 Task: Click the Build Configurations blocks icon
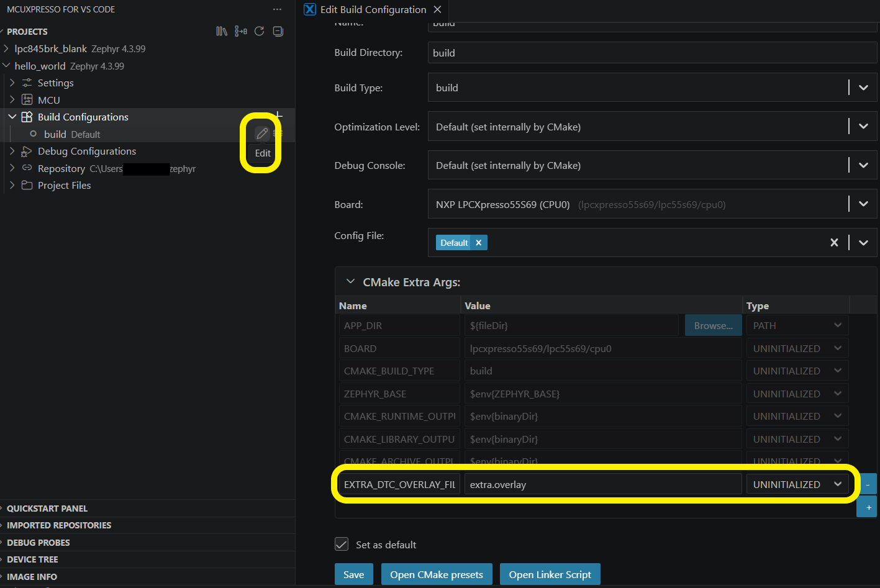tap(27, 117)
